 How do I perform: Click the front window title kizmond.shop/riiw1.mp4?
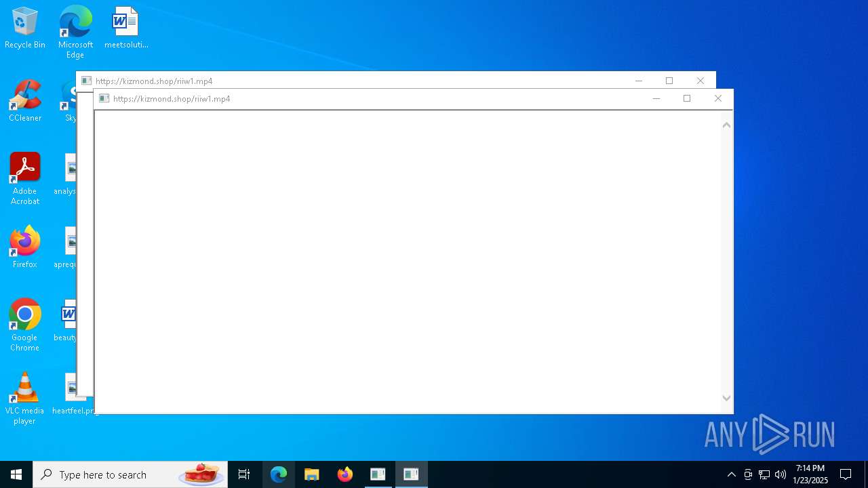[x=172, y=99]
